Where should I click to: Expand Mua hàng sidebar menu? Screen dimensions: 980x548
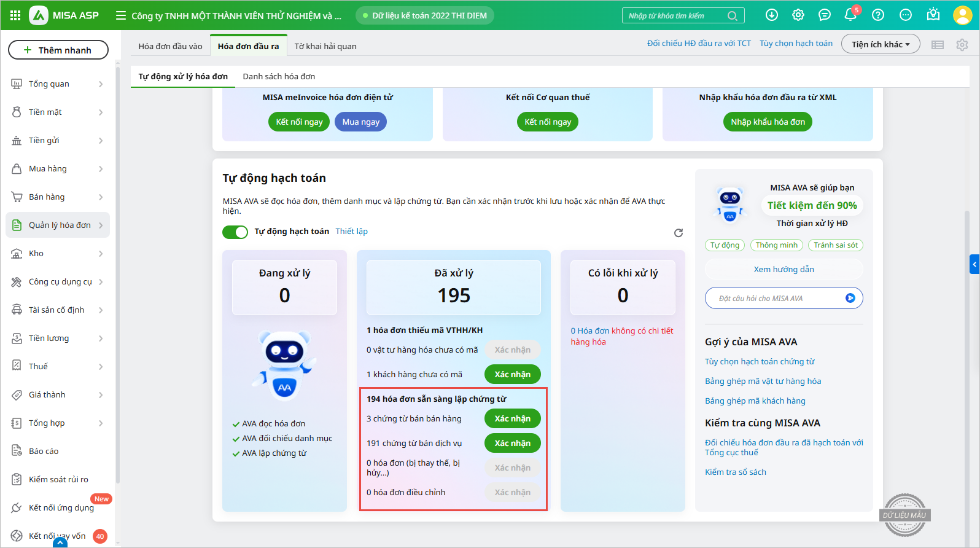(58, 168)
